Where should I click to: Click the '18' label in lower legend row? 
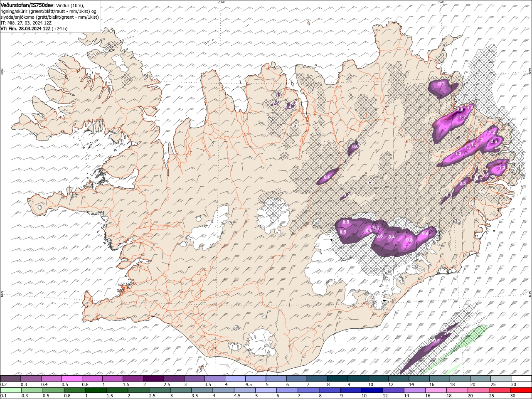tap(449, 396)
